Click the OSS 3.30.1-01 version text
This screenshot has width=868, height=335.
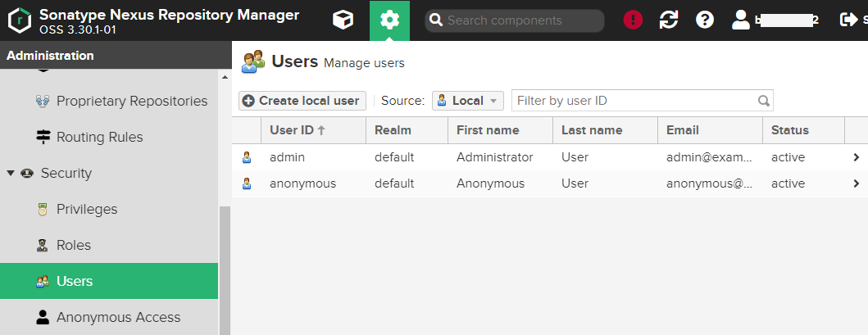click(78, 29)
